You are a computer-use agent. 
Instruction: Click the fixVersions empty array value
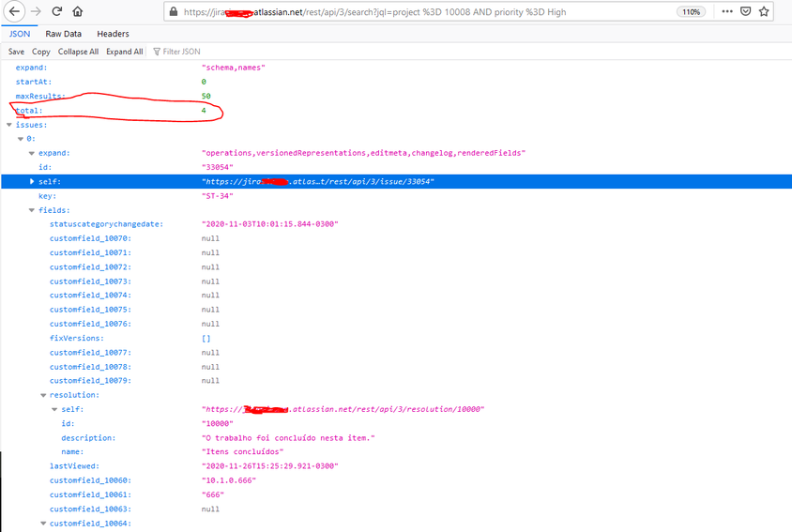click(x=206, y=339)
